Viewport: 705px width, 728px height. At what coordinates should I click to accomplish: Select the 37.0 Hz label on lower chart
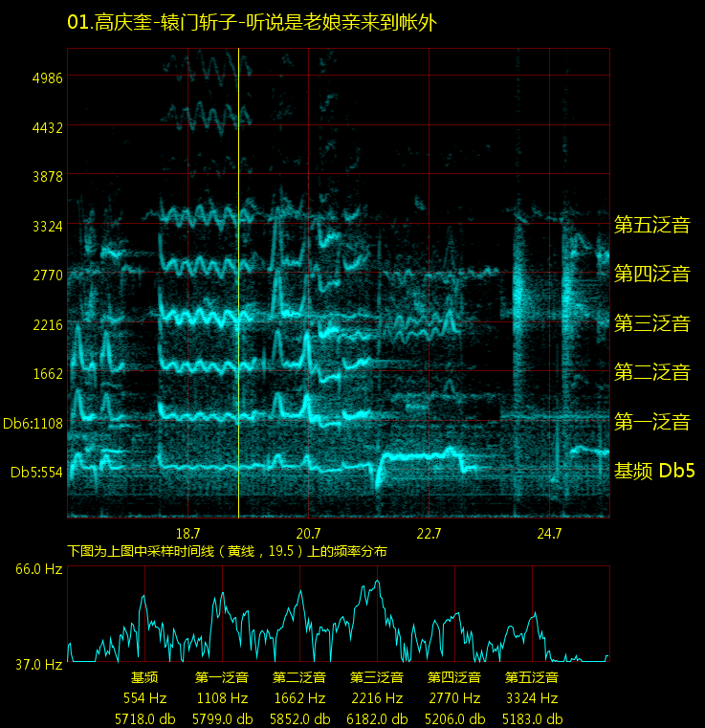point(38,664)
